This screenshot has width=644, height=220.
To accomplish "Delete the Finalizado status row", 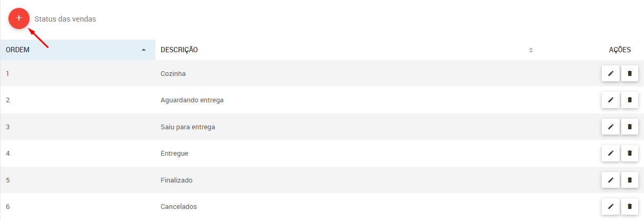I will tap(630, 180).
